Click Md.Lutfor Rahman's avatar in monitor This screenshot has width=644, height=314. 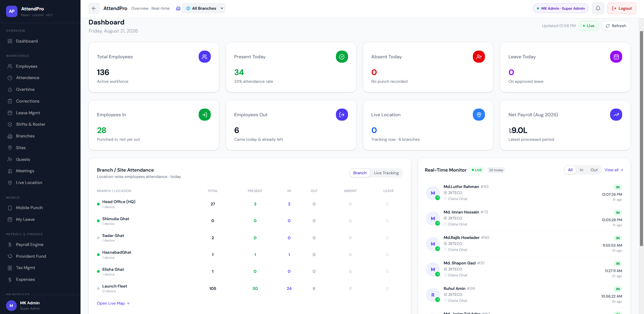click(433, 193)
